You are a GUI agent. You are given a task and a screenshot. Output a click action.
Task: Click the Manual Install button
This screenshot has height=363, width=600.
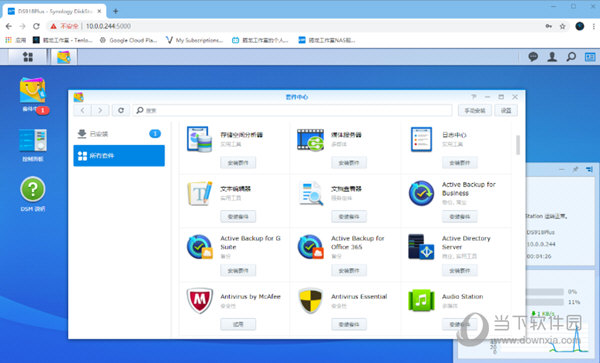point(475,111)
